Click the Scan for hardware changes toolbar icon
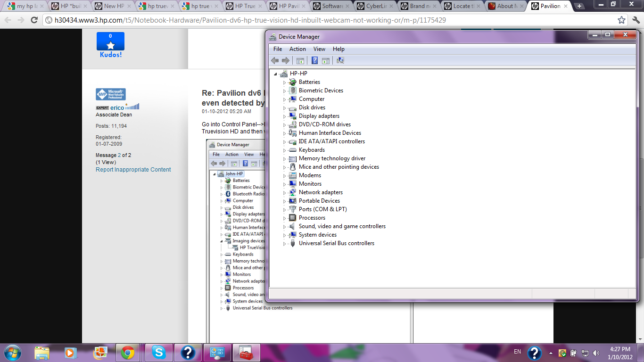Viewport: 644px width, 362px height. [x=340, y=60]
